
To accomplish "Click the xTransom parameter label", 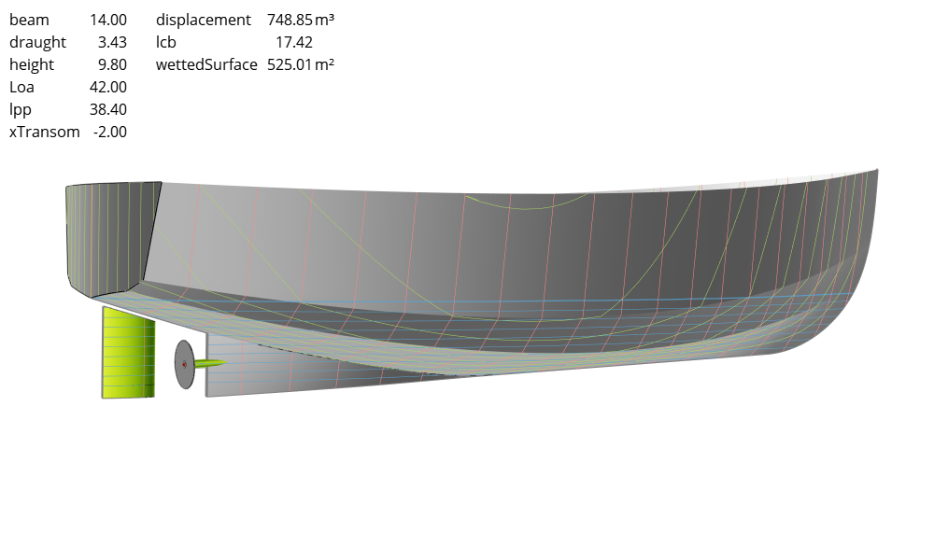I will click(45, 132).
